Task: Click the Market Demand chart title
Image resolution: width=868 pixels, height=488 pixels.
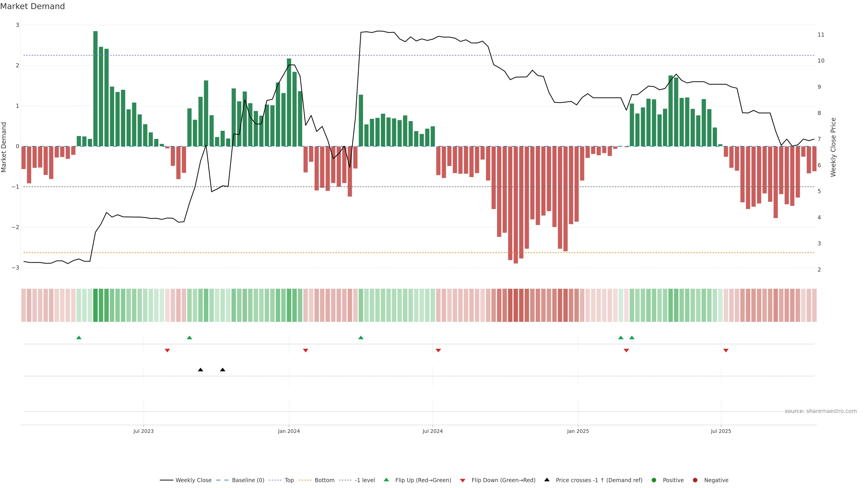Action: click(x=32, y=6)
